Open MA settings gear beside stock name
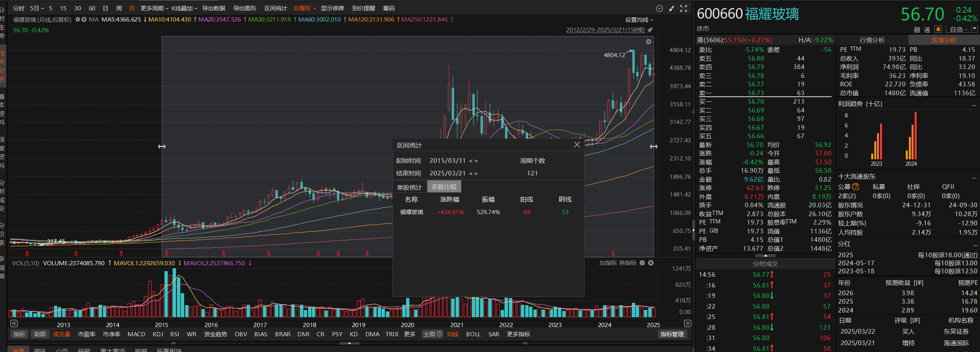The height and width of the screenshot is (352, 980). pos(78,20)
